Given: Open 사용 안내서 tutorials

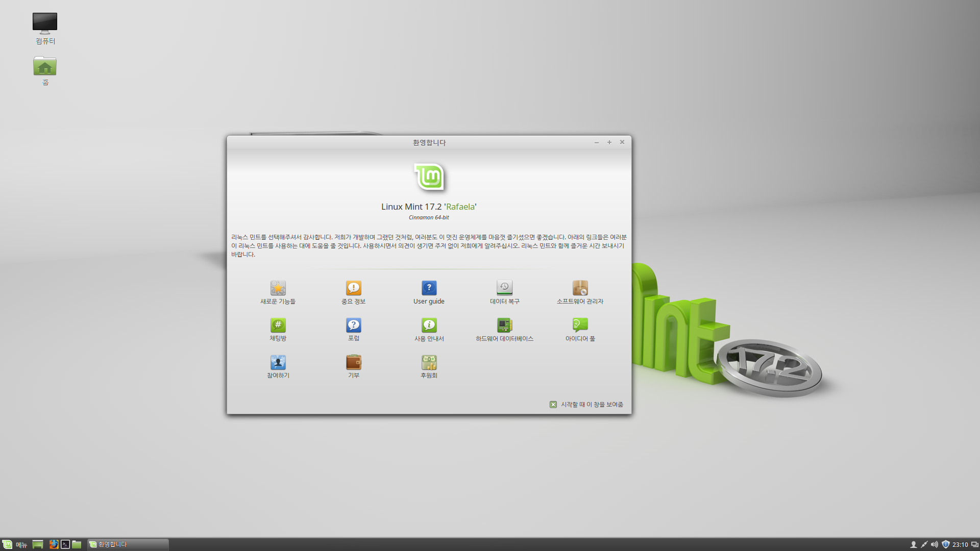Looking at the screenshot, I should tap(429, 330).
